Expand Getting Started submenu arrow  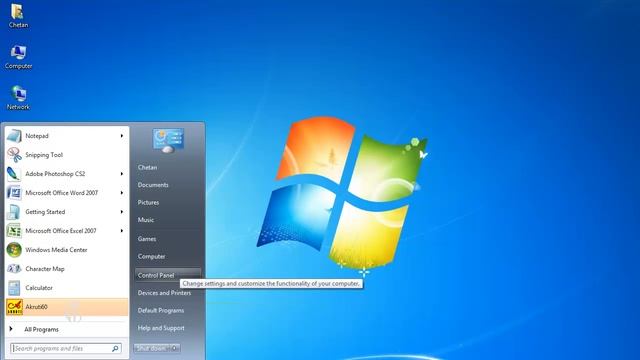pos(122,212)
